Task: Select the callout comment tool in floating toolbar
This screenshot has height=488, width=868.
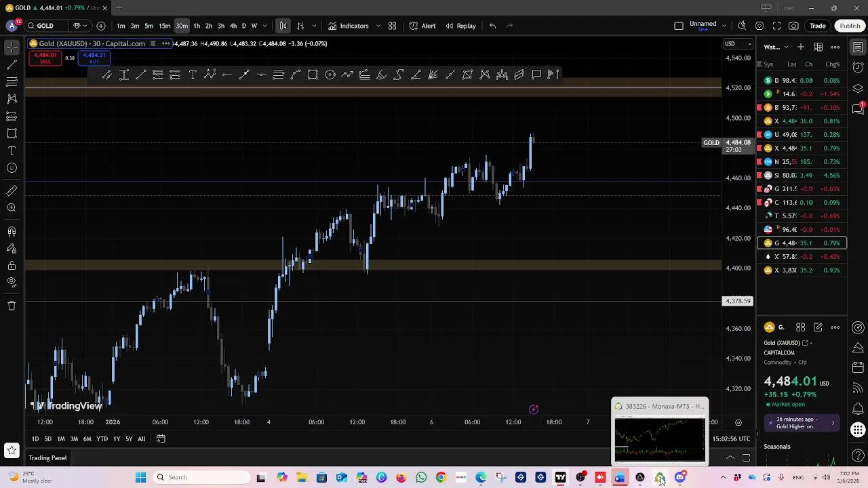Action: point(536,75)
